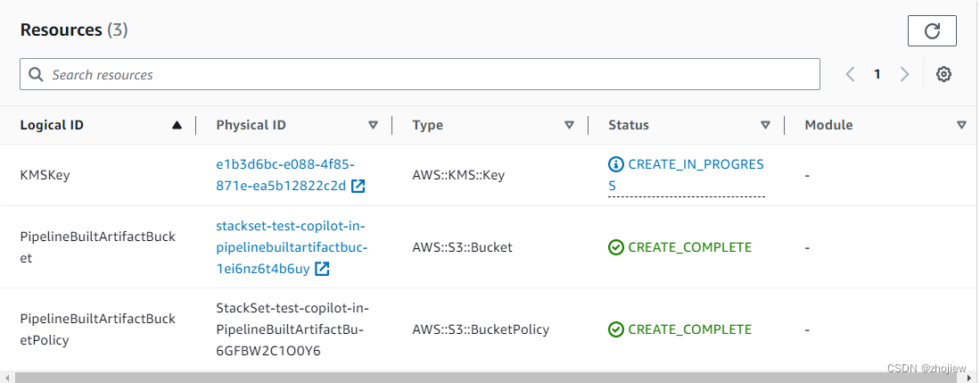Open table preferences gear icon
980x383 pixels.
(x=943, y=75)
